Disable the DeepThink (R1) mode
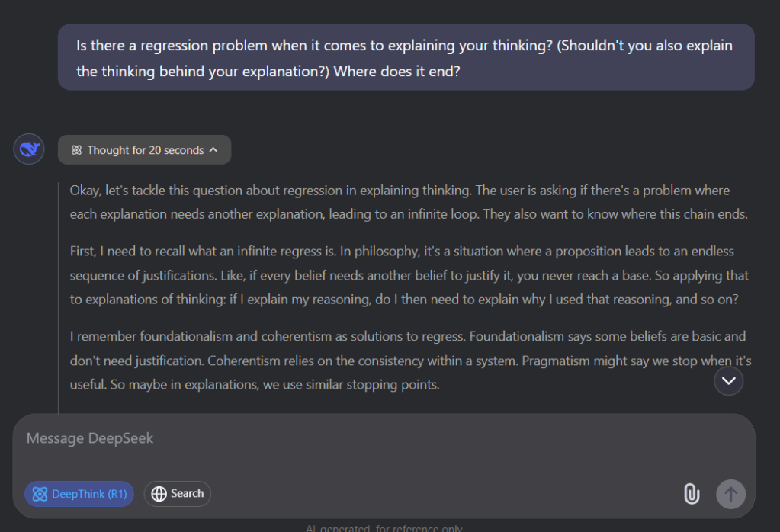The width and height of the screenshot is (780, 532). [79, 494]
